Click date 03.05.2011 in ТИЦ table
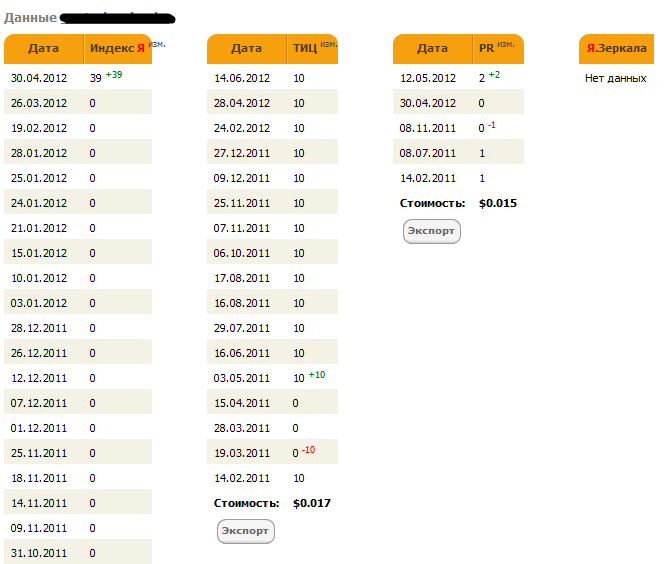 click(242, 379)
